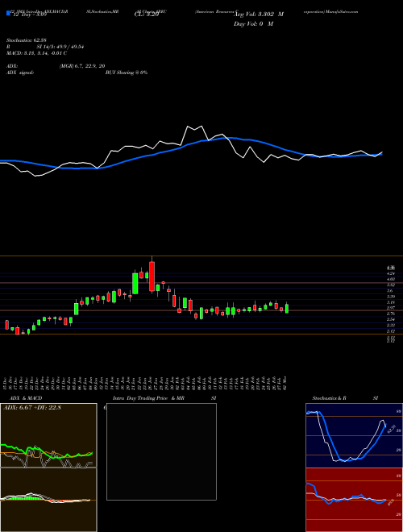Screen dimensions: 403x532
Task: Click the 'MACD: 3.13, 3.14, -0.01 C' line
Action: (36, 52)
